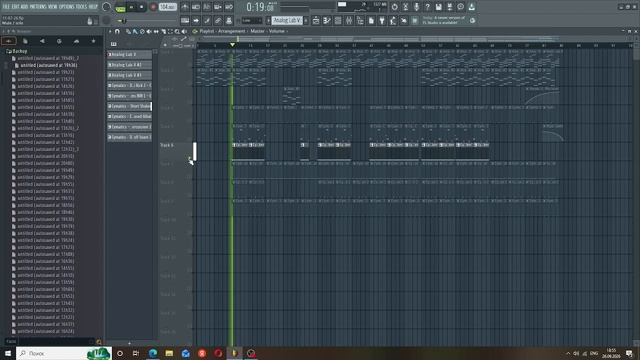
Task: Select the playlist playback speaker tool
Action: pyautogui.click(x=184, y=31)
